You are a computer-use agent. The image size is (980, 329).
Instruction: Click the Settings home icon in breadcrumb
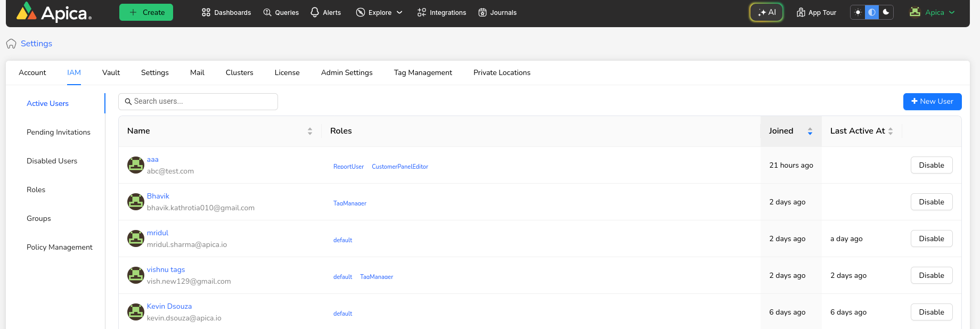pos(11,44)
